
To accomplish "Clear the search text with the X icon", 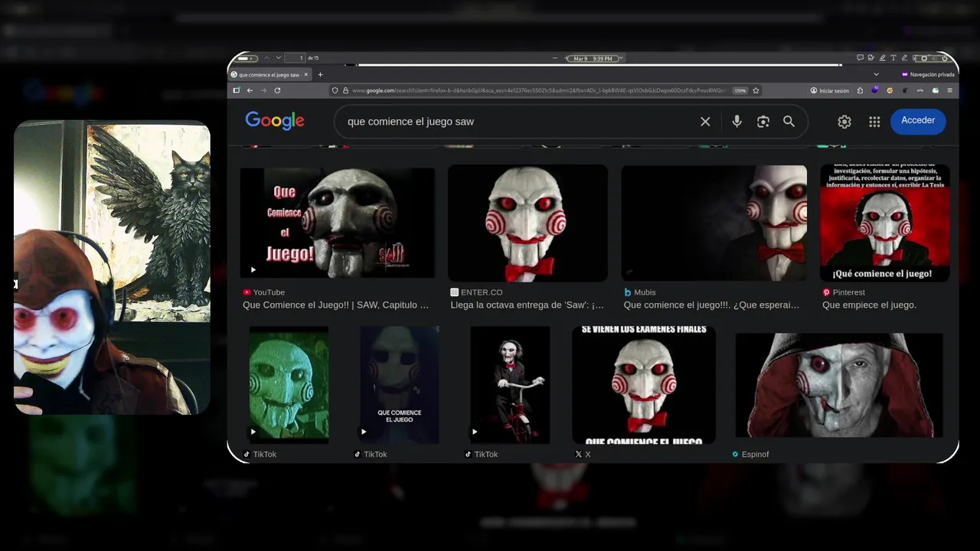I will (x=705, y=122).
